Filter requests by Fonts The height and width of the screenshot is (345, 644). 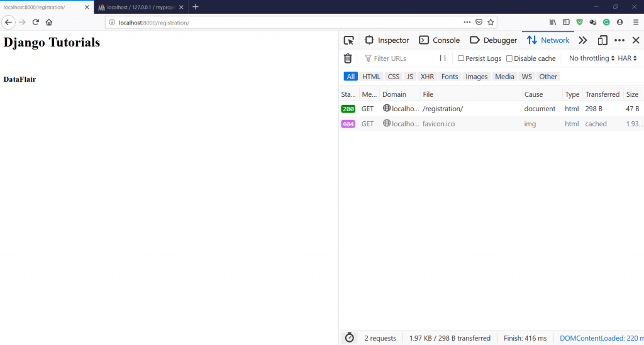click(450, 77)
